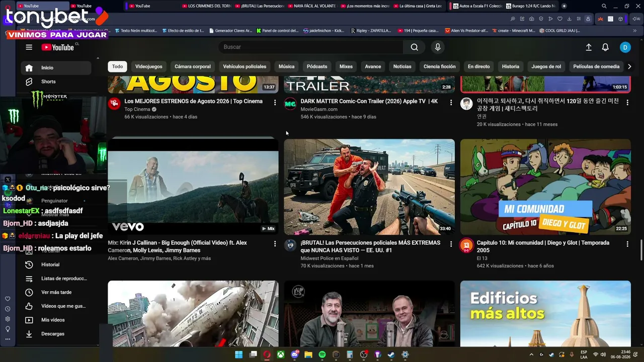
Task: Click the YouTube search input field
Action: (311, 47)
